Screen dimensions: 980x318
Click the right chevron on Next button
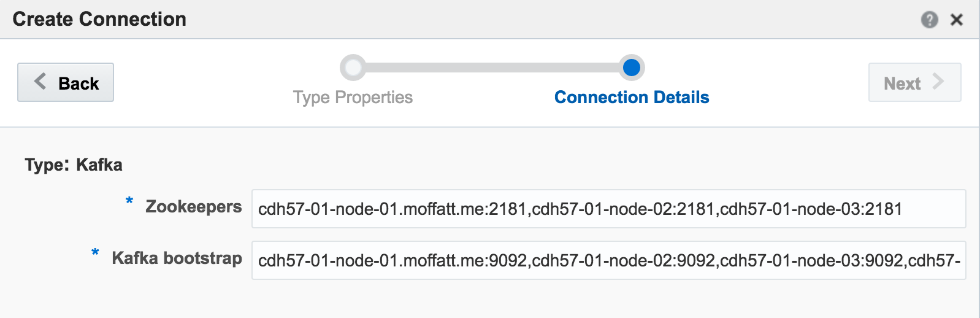938,82
